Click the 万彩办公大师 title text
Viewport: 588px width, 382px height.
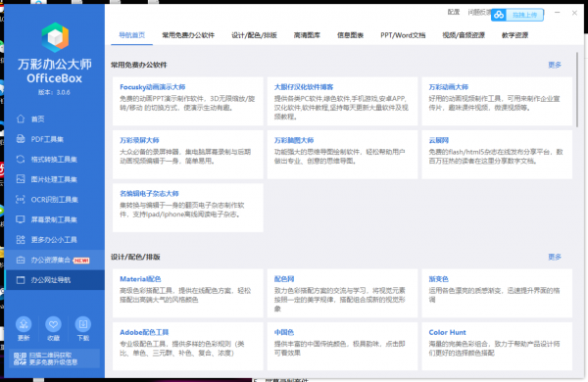tap(55, 64)
